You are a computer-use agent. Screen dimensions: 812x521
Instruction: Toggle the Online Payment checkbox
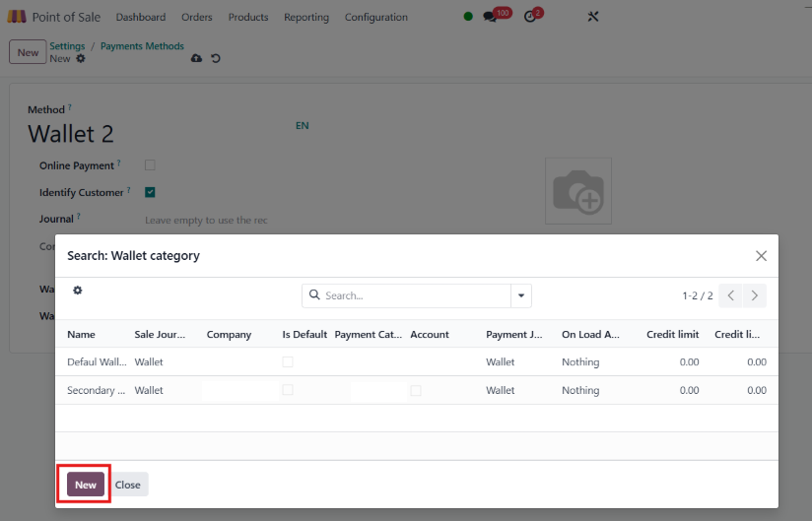coord(150,165)
